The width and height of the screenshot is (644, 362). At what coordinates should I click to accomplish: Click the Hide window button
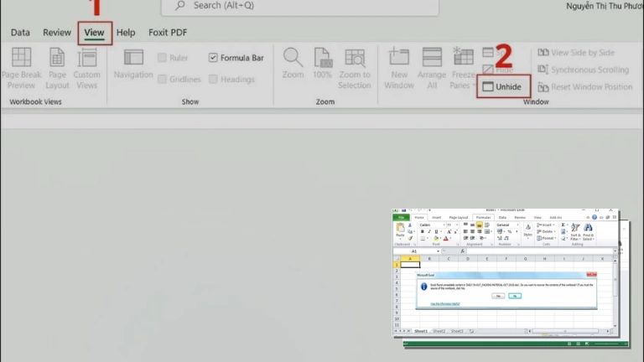(498, 70)
